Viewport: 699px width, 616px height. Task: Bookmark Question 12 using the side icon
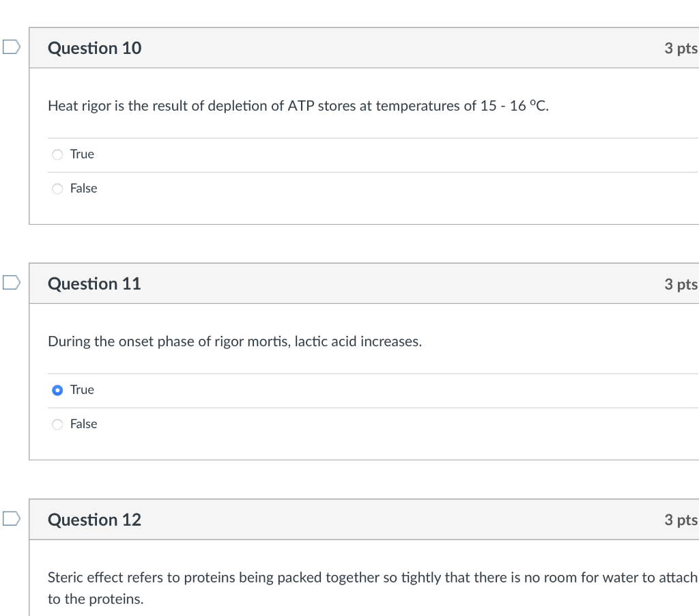pos(10,519)
